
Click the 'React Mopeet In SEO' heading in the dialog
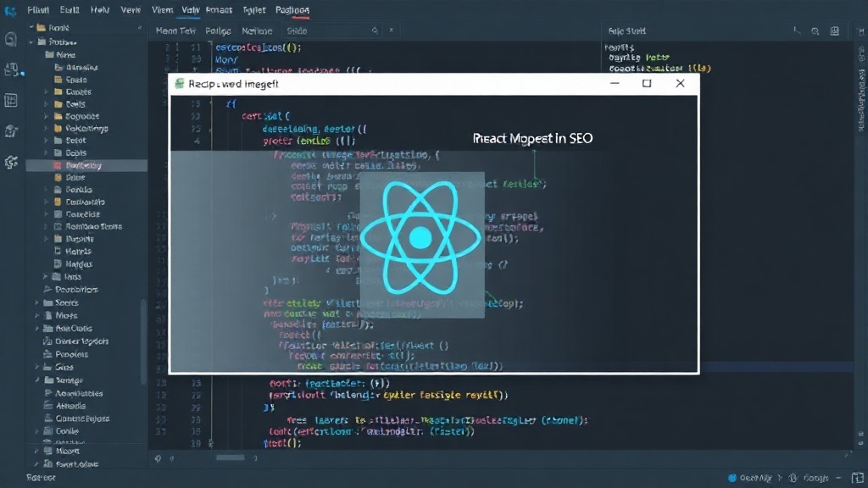[532, 138]
